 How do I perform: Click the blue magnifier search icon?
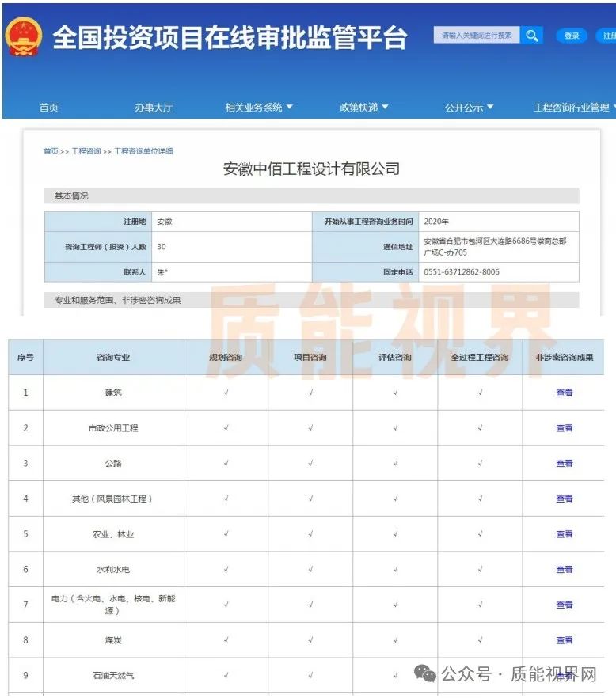[x=531, y=35]
